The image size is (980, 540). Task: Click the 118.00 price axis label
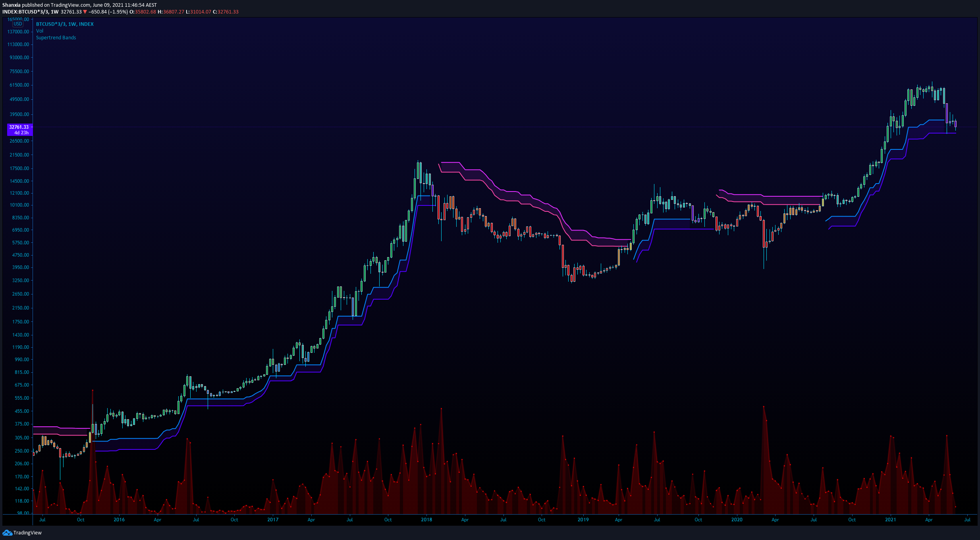(22, 501)
